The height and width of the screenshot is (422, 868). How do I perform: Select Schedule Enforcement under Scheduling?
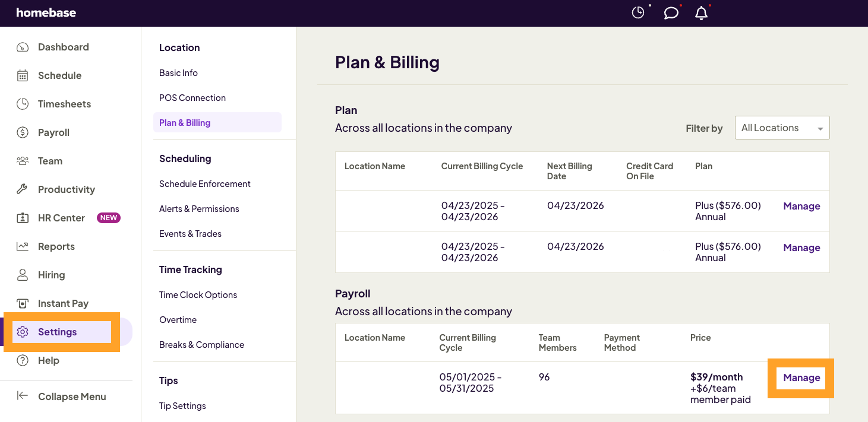[204, 183]
